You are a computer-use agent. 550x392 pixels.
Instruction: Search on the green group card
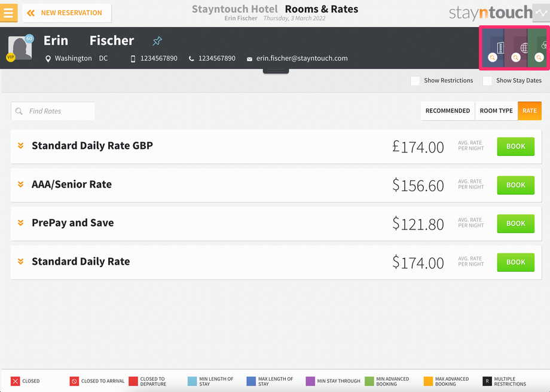539,57
